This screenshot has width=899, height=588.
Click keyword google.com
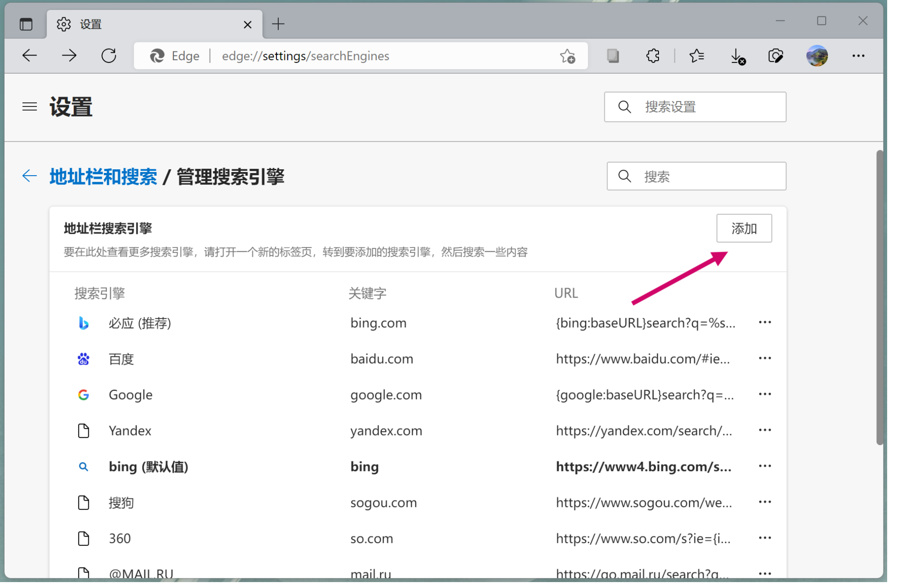coord(386,395)
